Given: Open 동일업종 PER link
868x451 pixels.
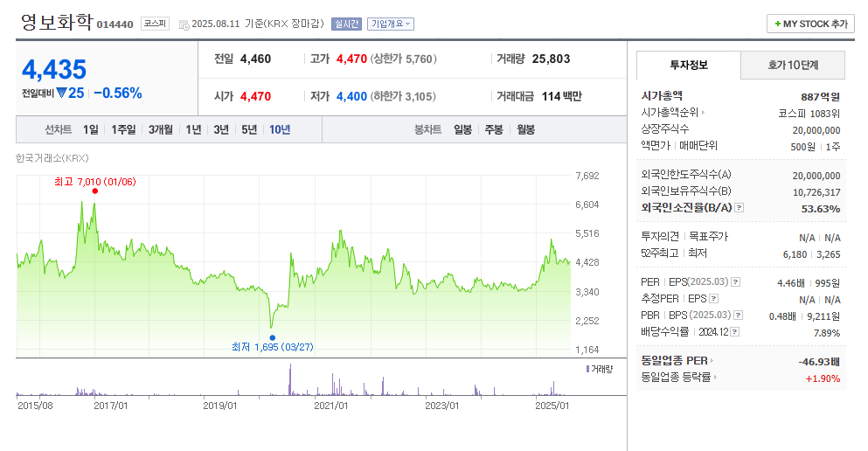Looking at the screenshot, I should click(x=677, y=361).
